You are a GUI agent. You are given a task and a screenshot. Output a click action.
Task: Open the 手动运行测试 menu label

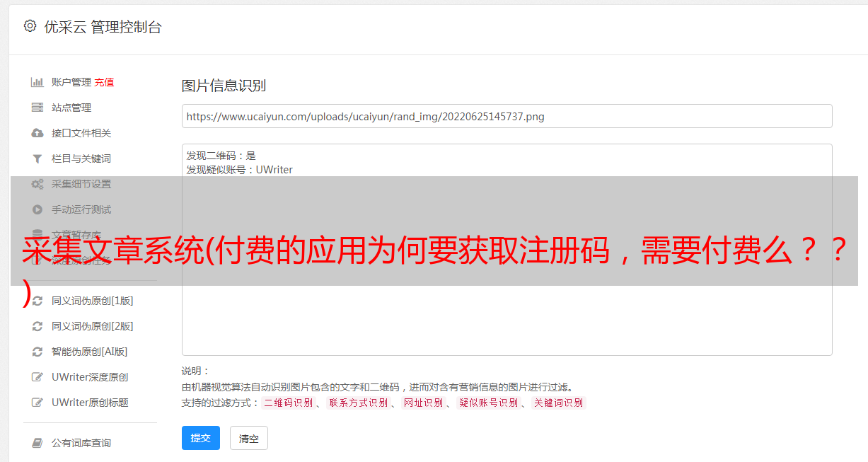[81, 209]
